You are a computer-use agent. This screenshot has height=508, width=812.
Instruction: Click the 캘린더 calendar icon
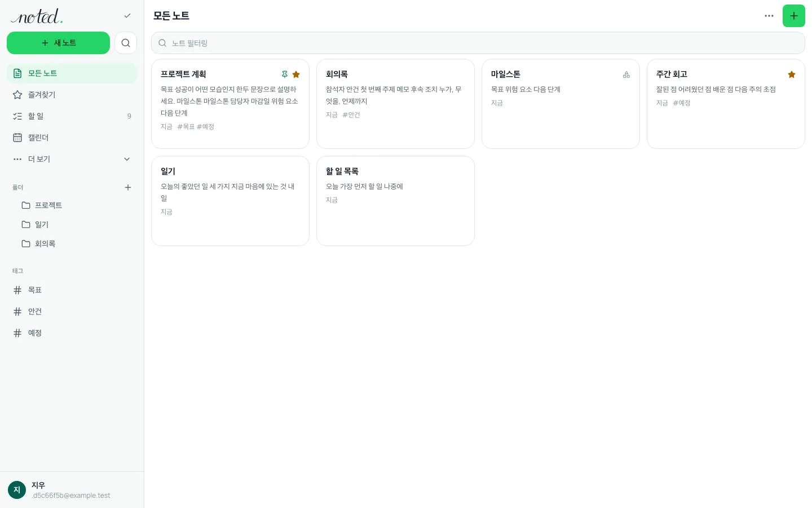point(17,138)
